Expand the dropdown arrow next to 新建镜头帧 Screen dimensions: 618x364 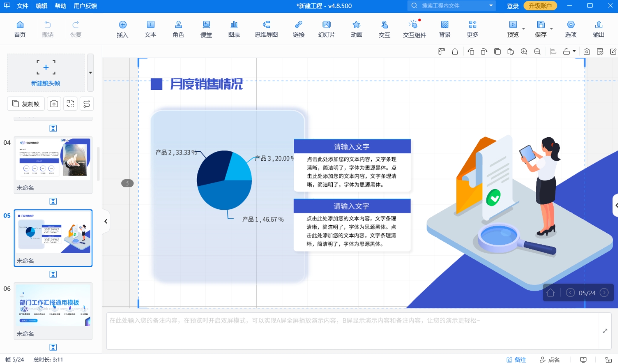coord(91,73)
